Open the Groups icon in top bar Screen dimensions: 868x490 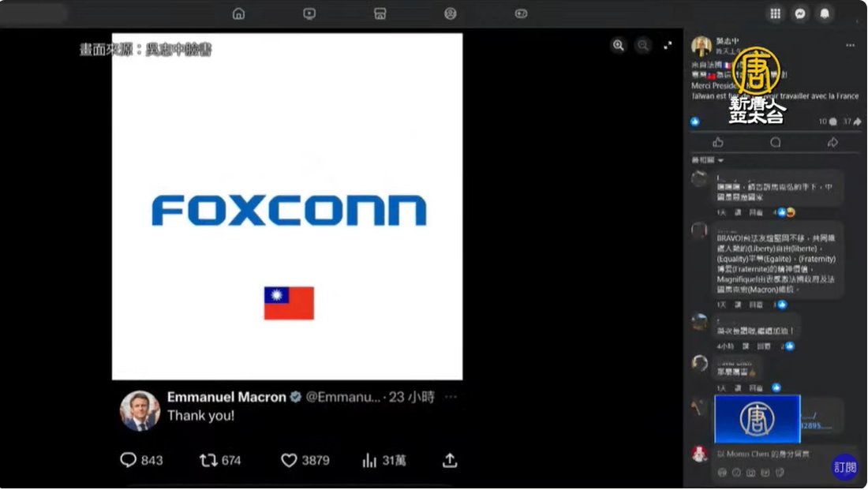click(451, 14)
